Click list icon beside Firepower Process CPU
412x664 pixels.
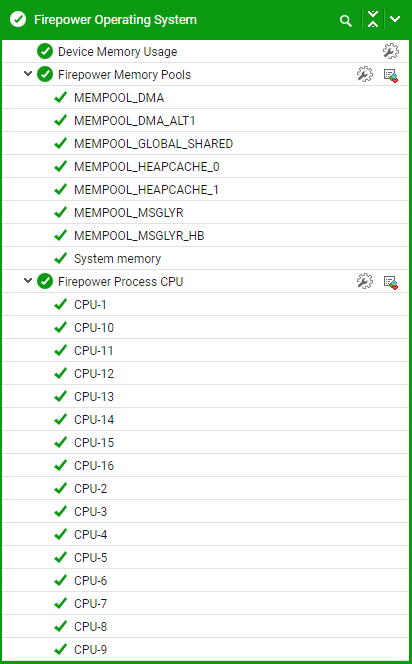coord(390,282)
